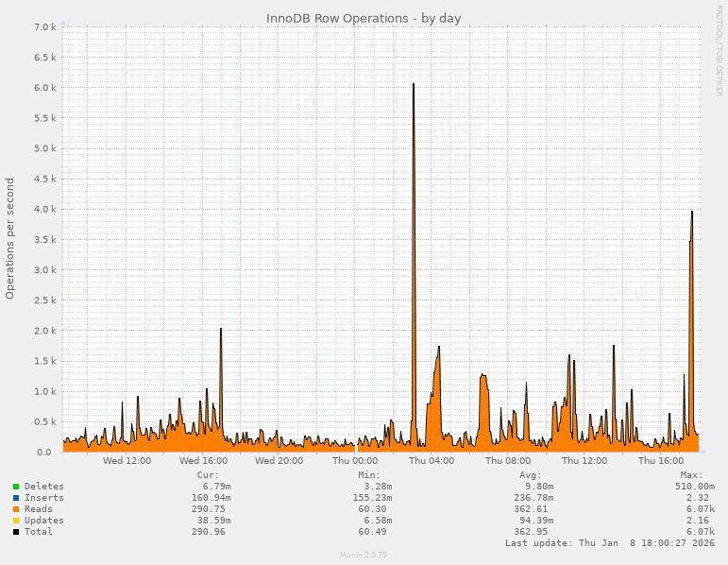Click the Thu 12:00 x-axis label
The height and width of the screenshot is (565, 728).
[584, 461]
